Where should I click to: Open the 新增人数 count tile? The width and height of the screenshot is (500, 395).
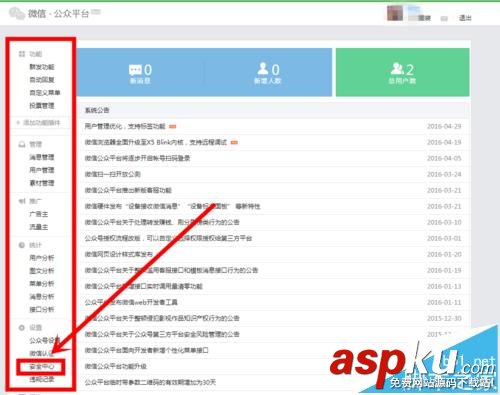[x=268, y=72]
